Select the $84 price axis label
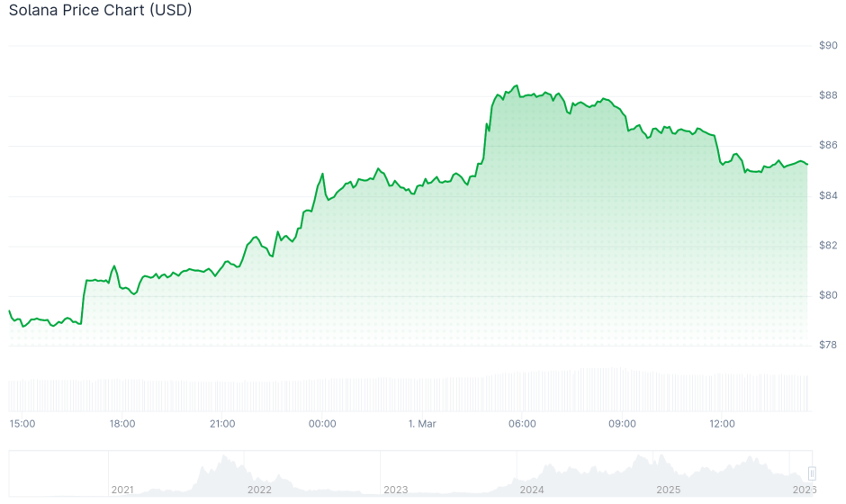The height and width of the screenshot is (504, 846). click(x=827, y=195)
